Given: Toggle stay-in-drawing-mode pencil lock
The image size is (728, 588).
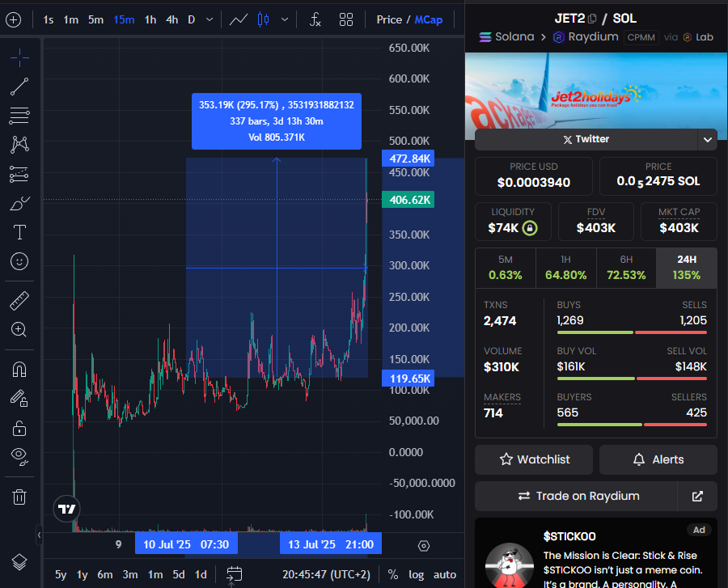Looking at the screenshot, I should pyautogui.click(x=19, y=399).
